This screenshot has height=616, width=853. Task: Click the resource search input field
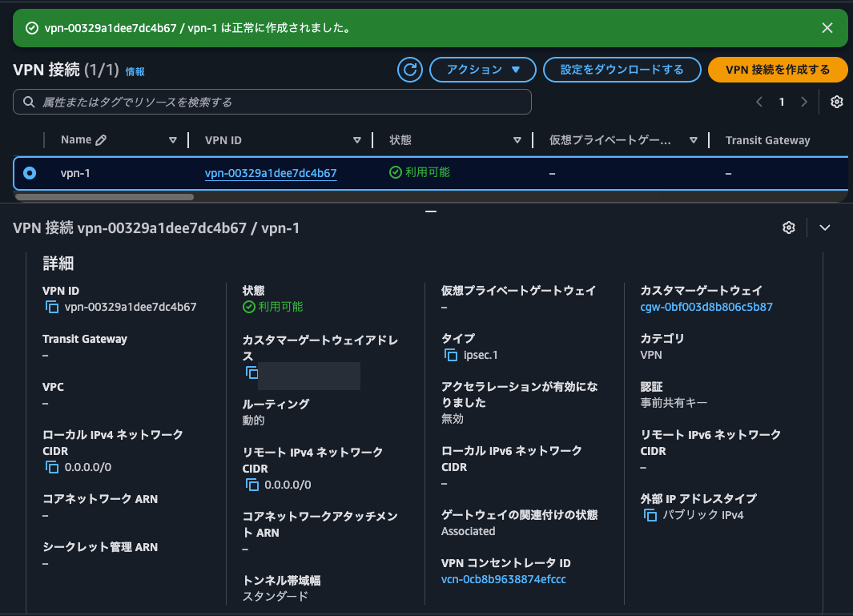point(272,102)
